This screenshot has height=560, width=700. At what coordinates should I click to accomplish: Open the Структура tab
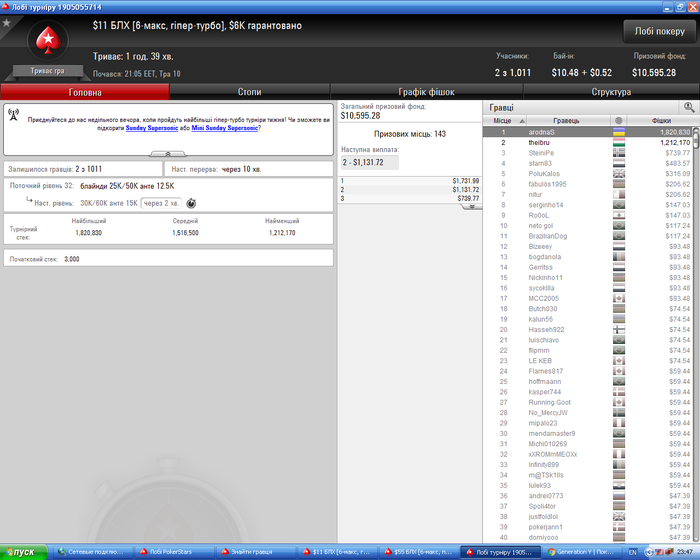point(611,92)
